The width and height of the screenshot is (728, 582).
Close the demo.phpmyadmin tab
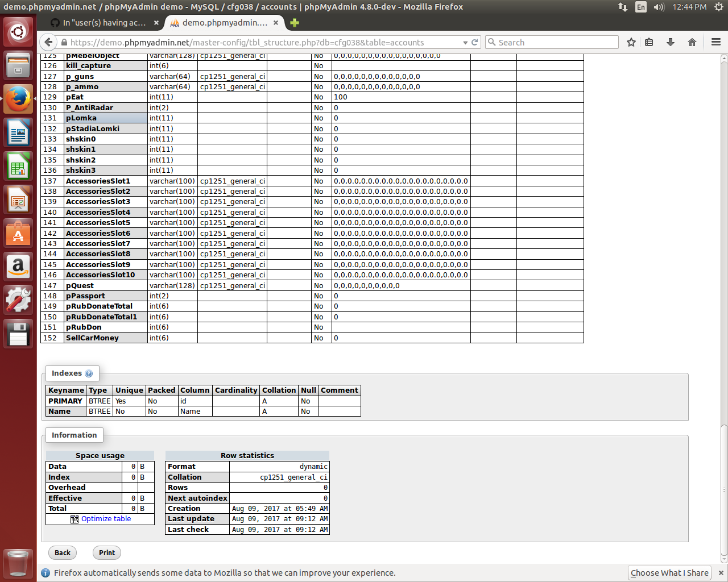pyautogui.click(x=276, y=23)
